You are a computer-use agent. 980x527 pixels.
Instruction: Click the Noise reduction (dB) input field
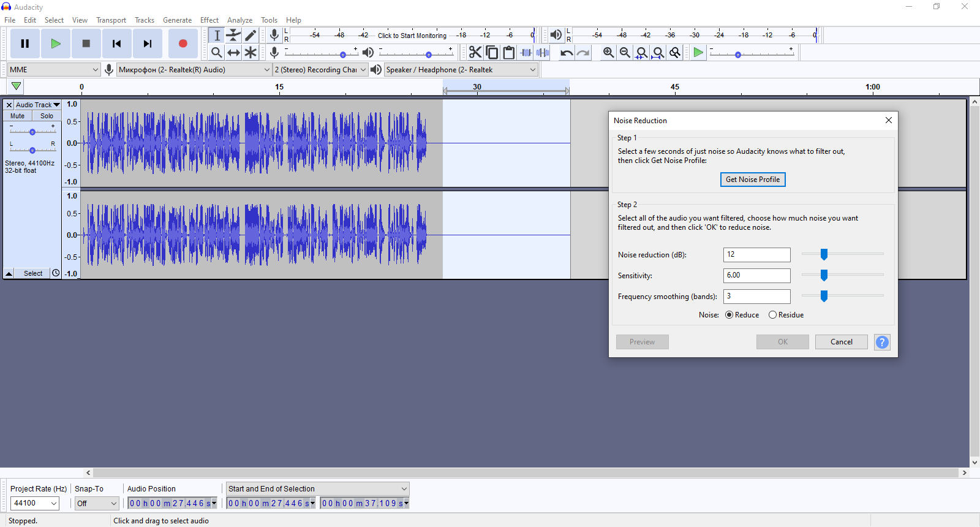(757, 254)
